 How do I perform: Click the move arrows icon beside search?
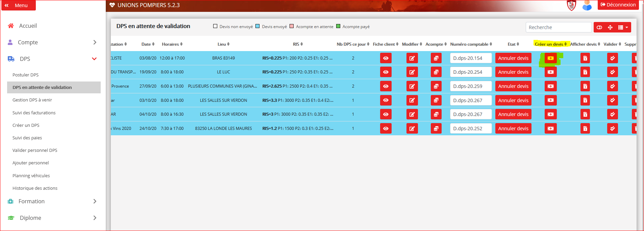point(610,27)
